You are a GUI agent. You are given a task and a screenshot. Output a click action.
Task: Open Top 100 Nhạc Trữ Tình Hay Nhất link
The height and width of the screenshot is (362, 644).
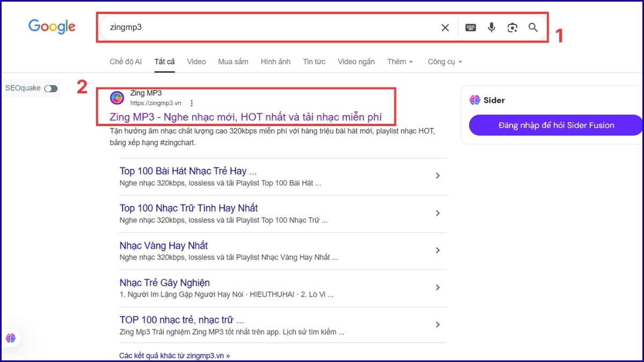pyautogui.click(x=188, y=208)
